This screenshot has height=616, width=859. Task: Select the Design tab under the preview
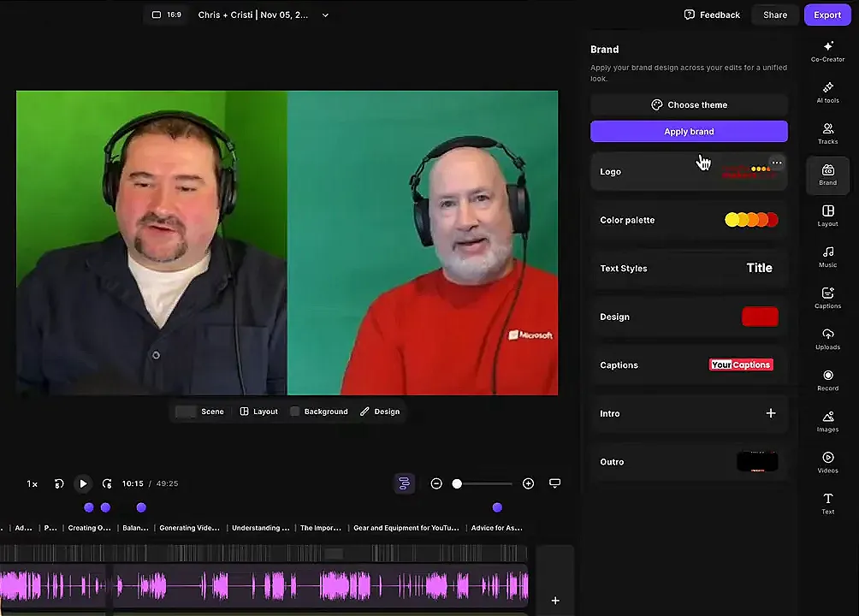click(x=381, y=412)
